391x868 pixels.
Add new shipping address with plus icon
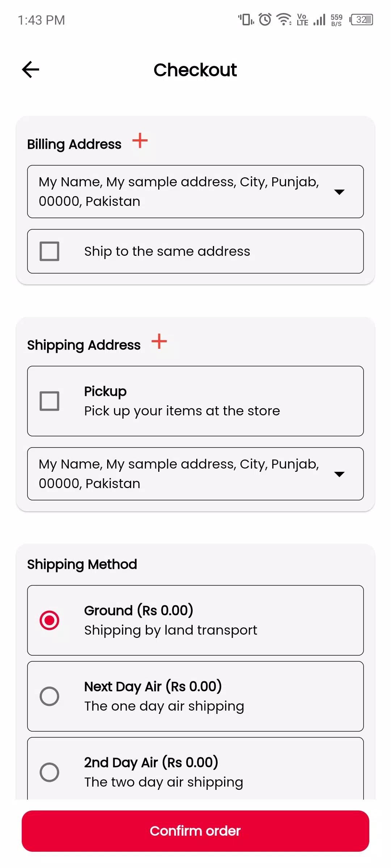[159, 342]
